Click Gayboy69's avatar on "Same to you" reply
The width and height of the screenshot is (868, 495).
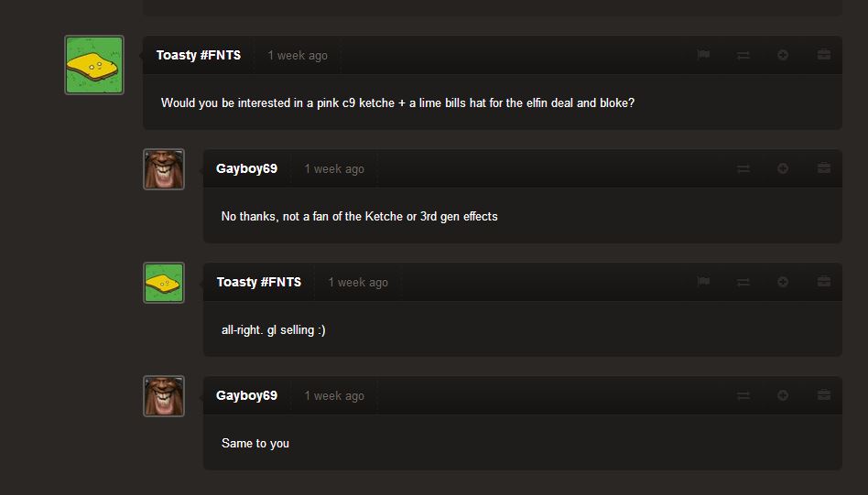click(x=164, y=396)
